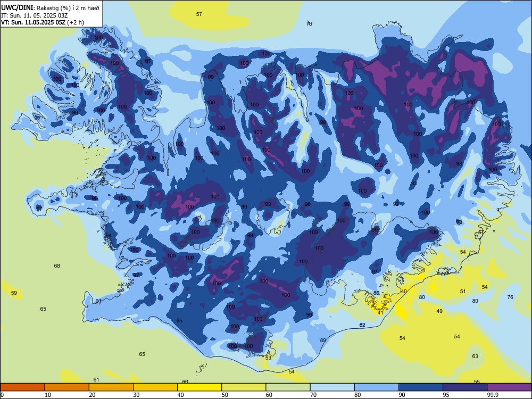
Task: Click the medium blue 80–90 legend swatch
Action: click(377, 387)
